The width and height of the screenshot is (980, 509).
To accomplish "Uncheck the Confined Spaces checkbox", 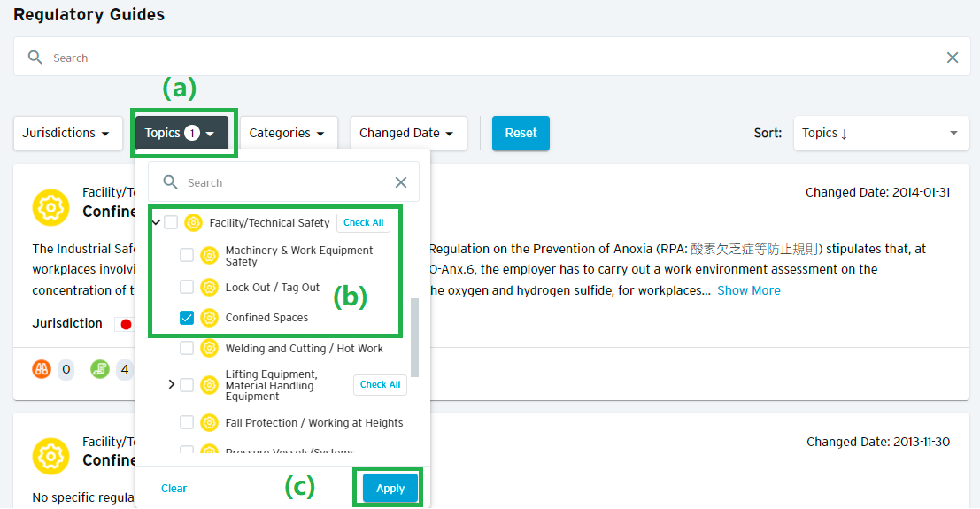I will (x=186, y=318).
